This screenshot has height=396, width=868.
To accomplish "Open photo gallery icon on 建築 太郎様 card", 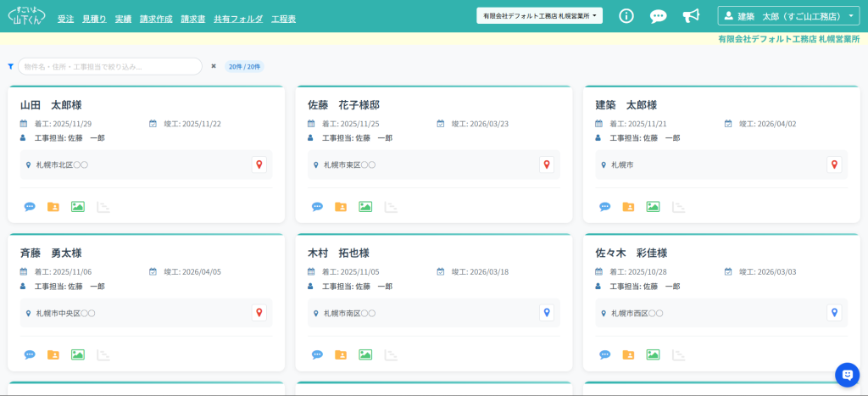I will [x=653, y=206].
